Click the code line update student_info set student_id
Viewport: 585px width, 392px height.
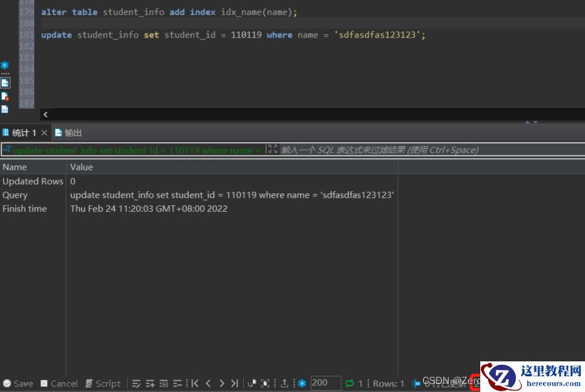pyautogui.click(x=233, y=35)
